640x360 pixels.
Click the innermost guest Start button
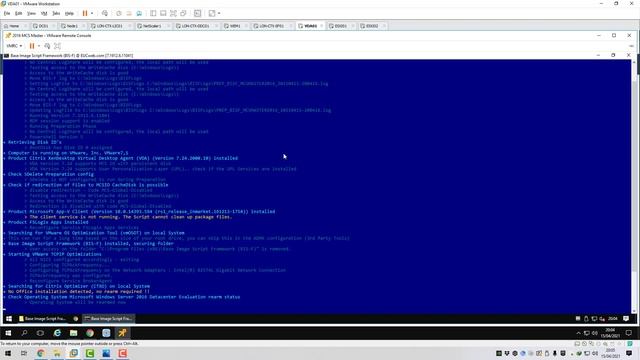coord(9,318)
